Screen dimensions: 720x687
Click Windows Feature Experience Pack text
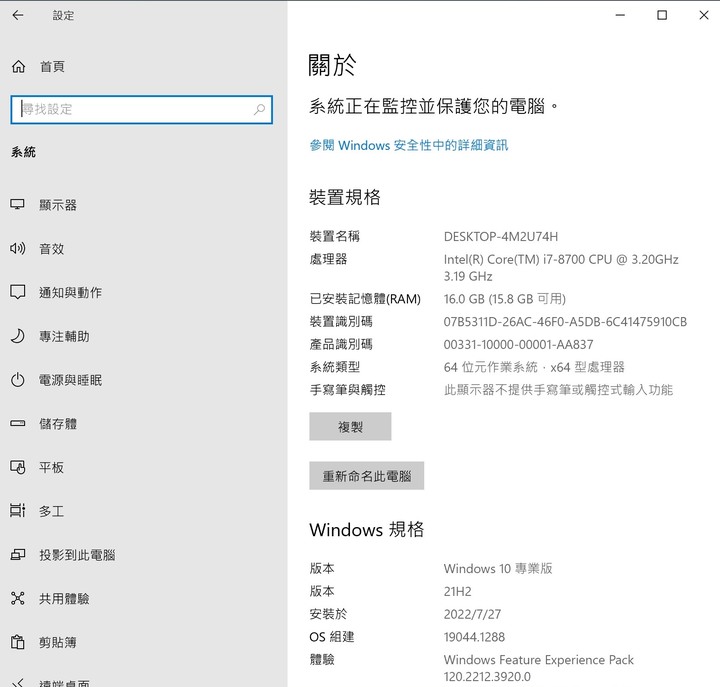pyautogui.click(x=538, y=668)
